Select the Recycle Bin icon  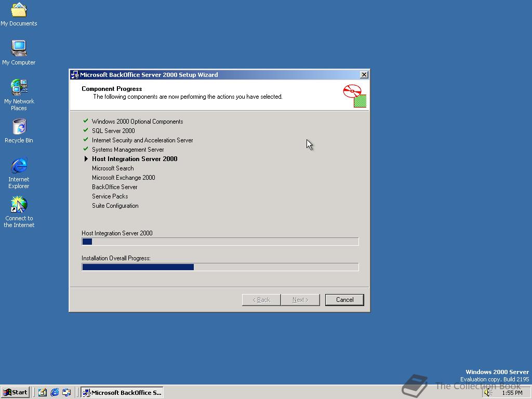pos(19,131)
